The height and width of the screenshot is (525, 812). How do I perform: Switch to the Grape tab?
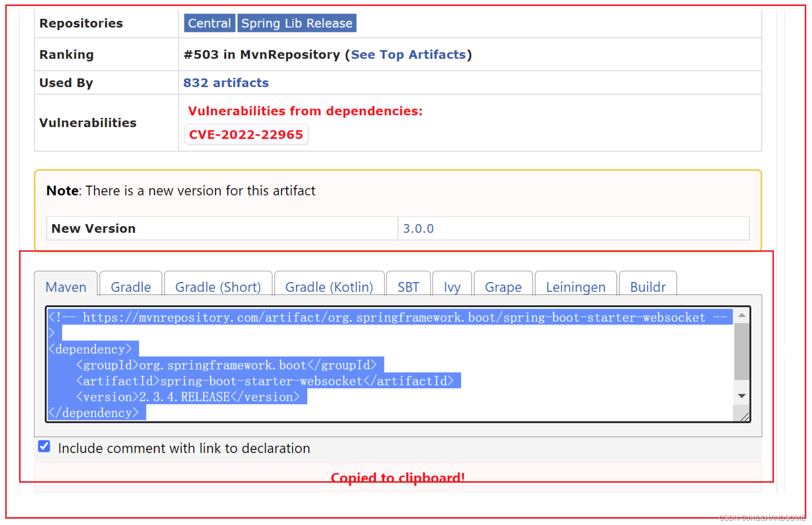[503, 287]
